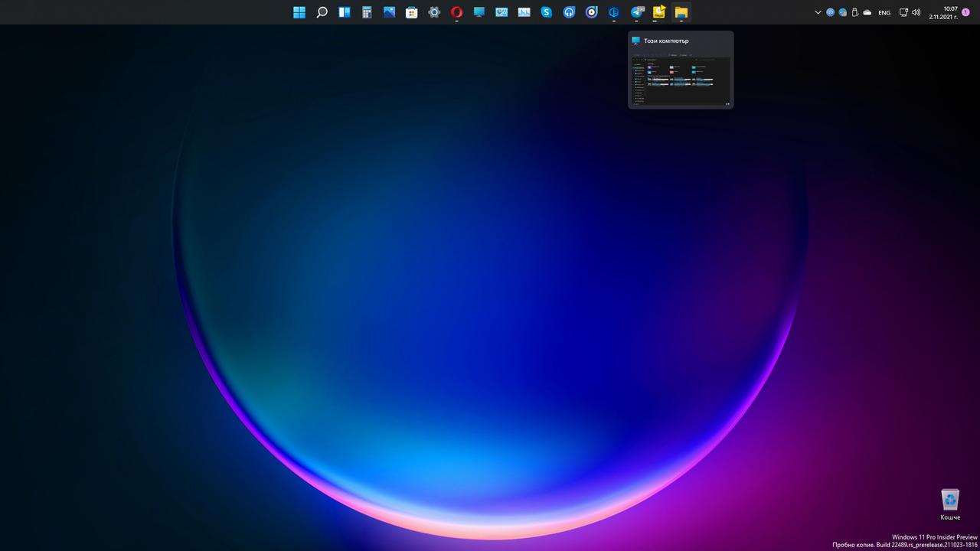Screen dimensions: 980x551
Task: Open the Windows Start menu
Action: (x=299, y=12)
